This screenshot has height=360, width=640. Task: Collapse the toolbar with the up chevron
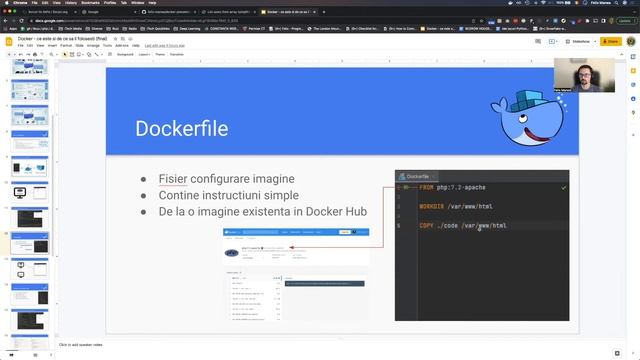[622, 54]
